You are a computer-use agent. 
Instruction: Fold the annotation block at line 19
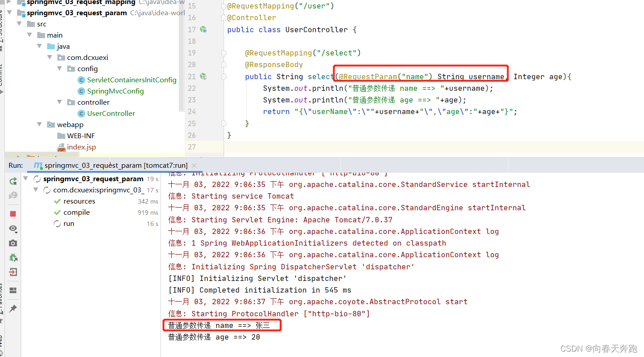point(224,53)
